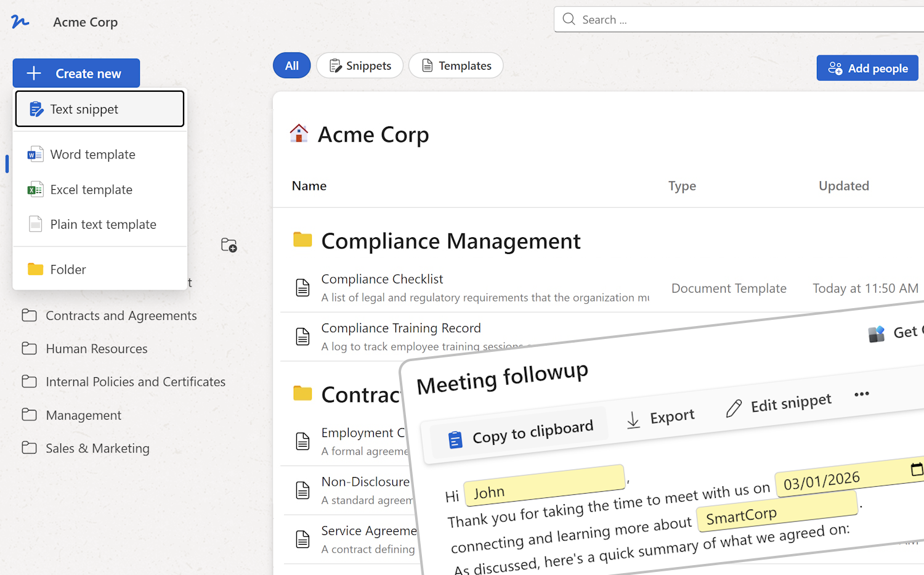924x575 pixels.
Task: Click the yellow folder icon beside Contracts heading
Action: (x=302, y=393)
